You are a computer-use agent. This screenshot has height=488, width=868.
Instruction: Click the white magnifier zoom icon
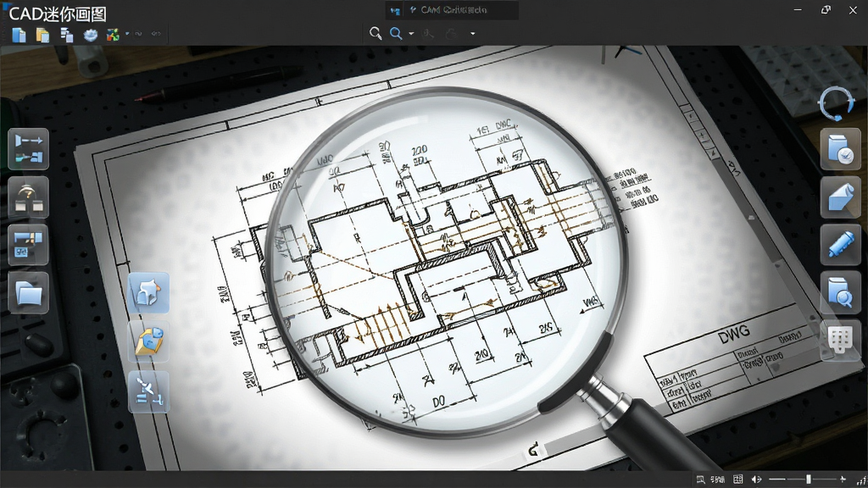(376, 33)
